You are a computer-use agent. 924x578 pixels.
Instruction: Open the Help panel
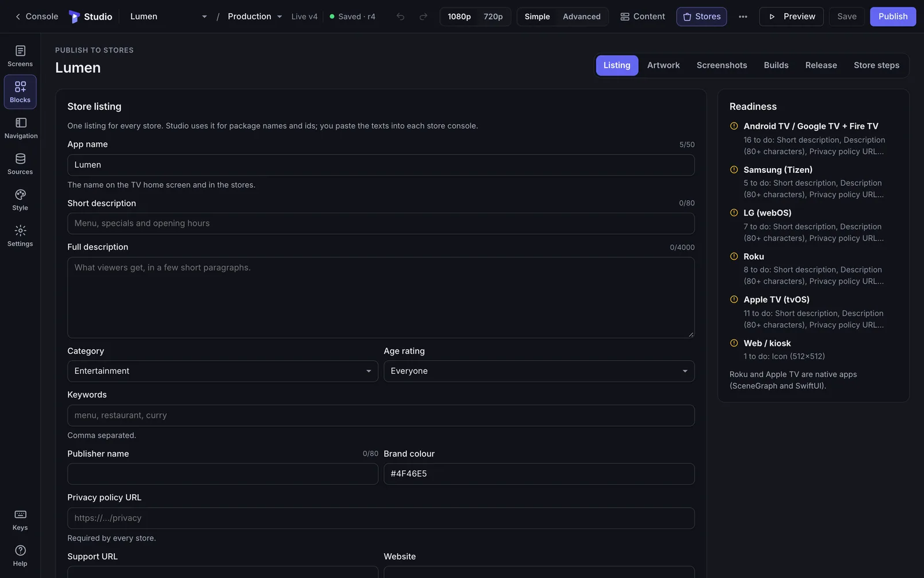[20, 555]
